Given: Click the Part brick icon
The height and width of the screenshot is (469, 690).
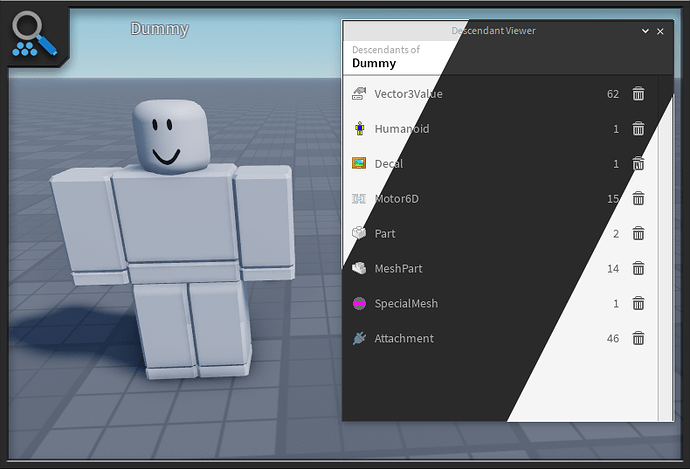Looking at the screenshot, I should 359,233.
